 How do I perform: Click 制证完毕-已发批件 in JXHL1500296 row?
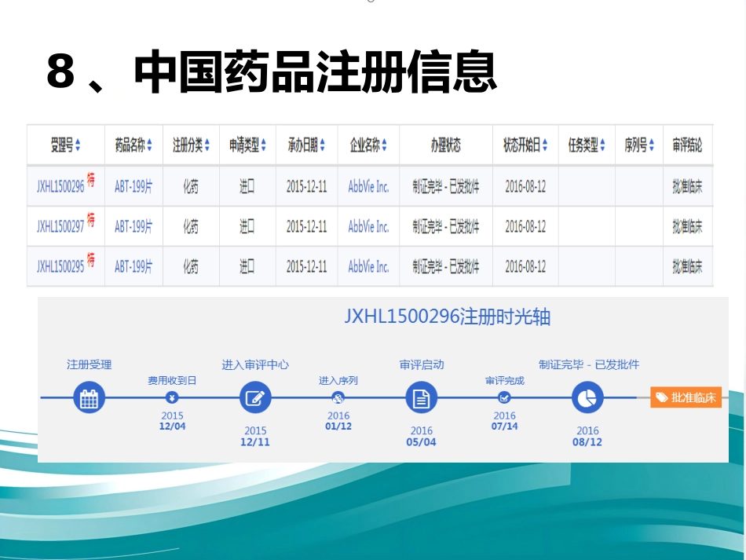click(x=446, y=186)
